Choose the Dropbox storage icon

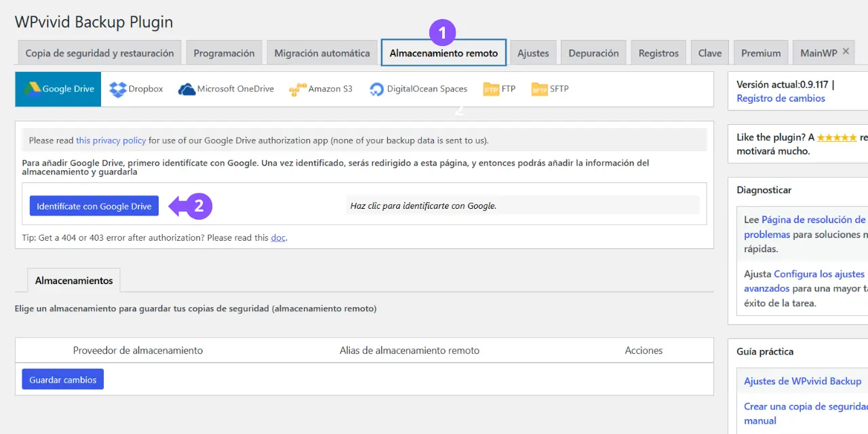[118, 89]
